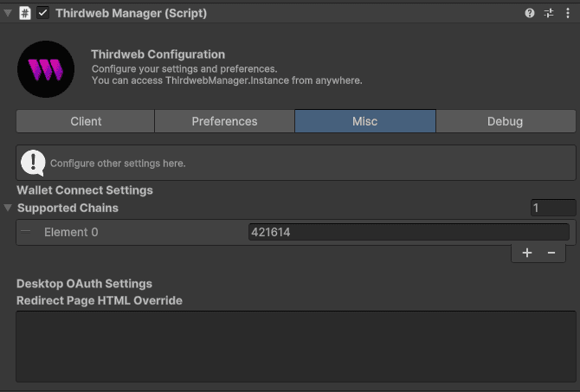Viewport: 580px width, 392px height.
Task: Disable the Thirdweb Manager script checkbox
Action: (43, 13)
